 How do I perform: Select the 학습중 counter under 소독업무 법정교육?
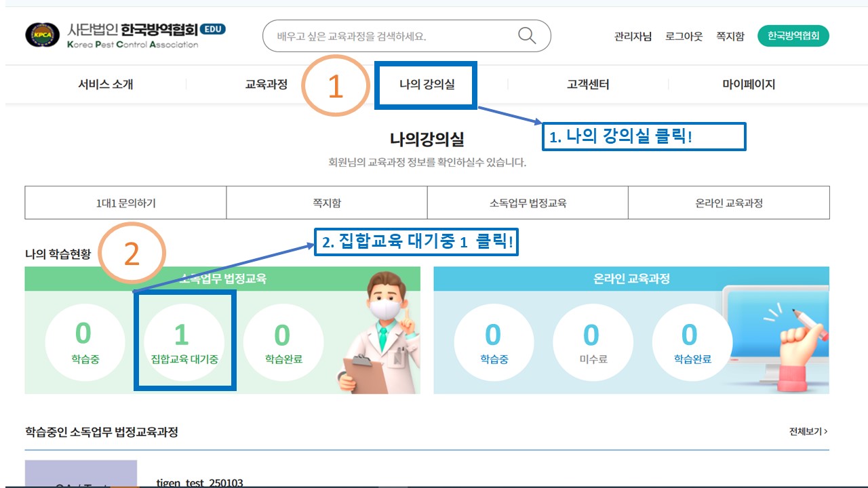coord(84,339)
